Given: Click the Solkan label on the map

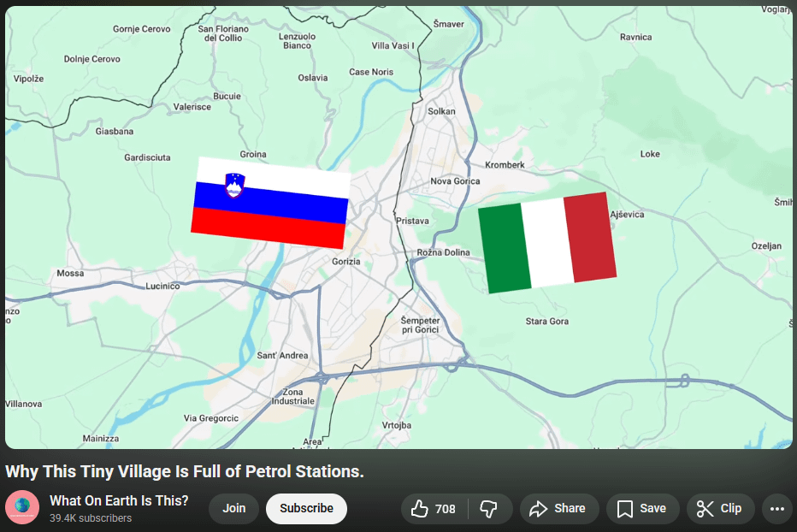Looking at the screenshot, I should click(x=441, y=111).
